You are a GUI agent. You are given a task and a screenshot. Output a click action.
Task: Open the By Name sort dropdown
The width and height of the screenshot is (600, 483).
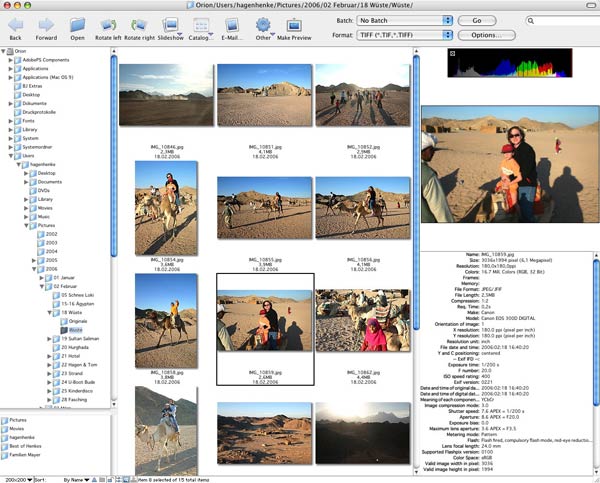(77, 480)
